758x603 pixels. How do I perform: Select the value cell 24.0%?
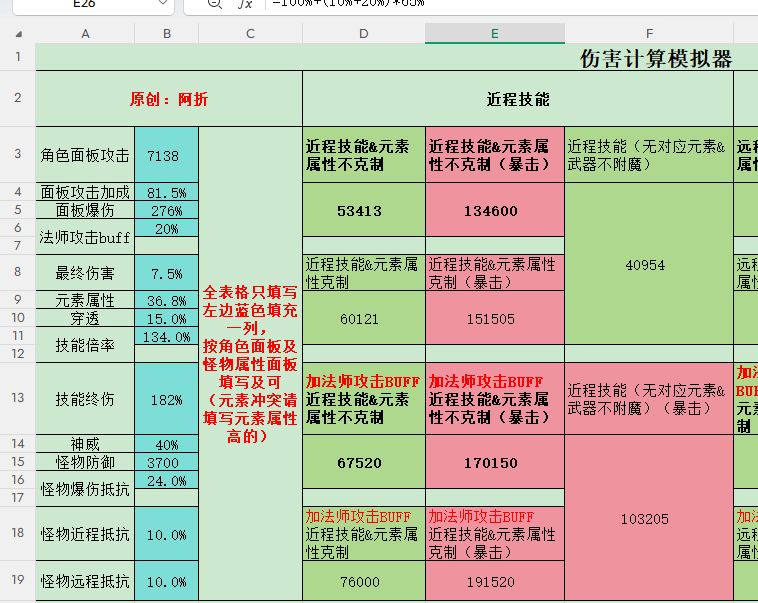[167, 480]
